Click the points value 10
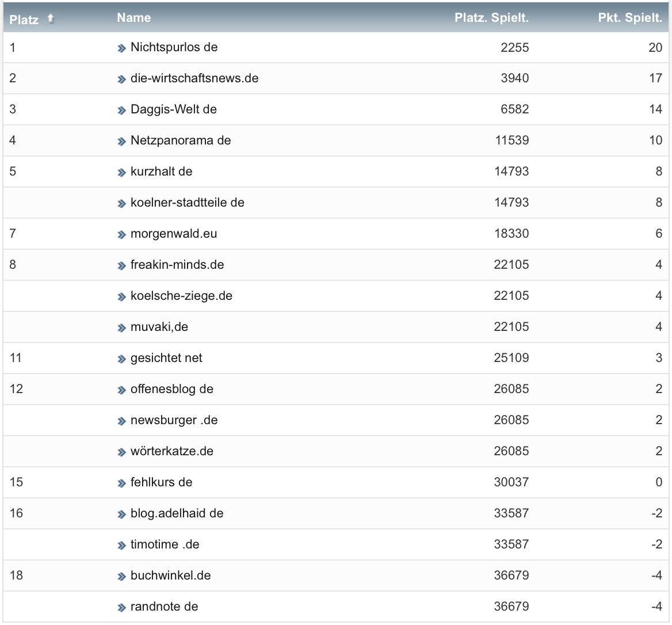Screen dimensions: 672x625 click(656, 140)
